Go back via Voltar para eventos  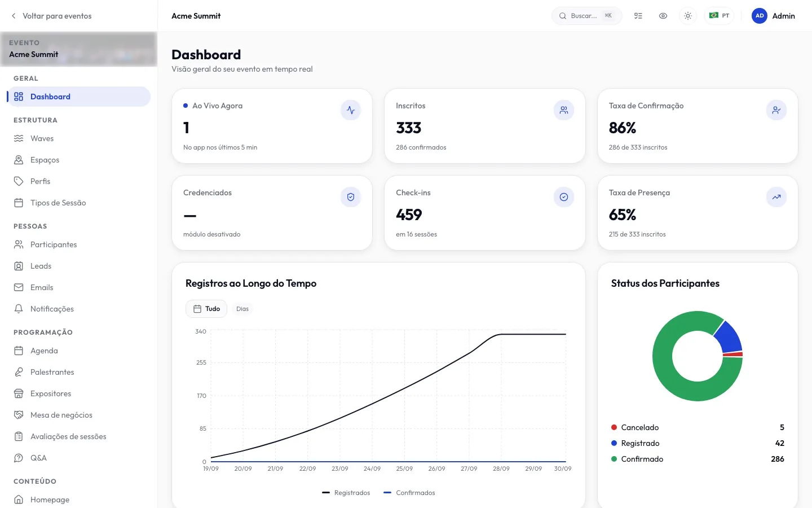[51, 16]
